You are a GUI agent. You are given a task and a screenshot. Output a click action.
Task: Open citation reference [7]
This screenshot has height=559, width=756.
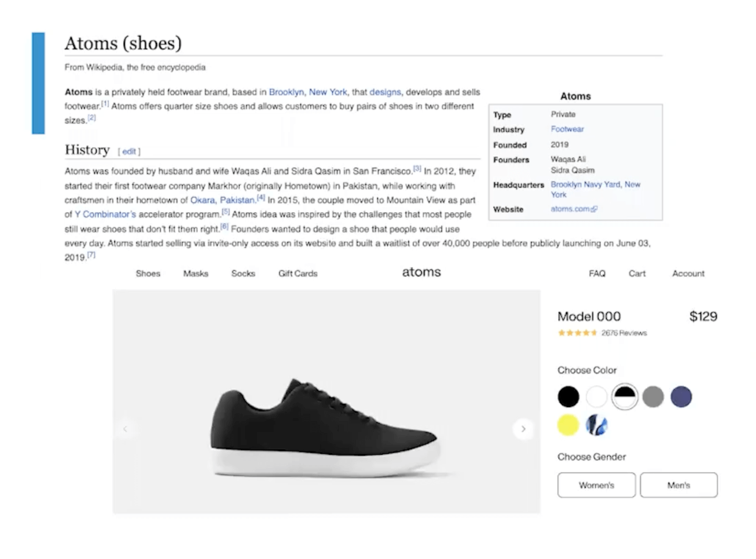point(91,255)
